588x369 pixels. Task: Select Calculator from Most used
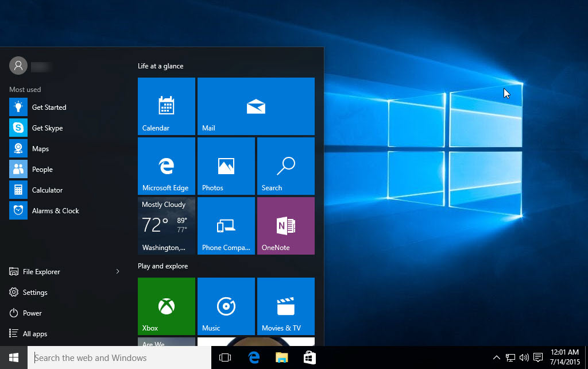point(47,190)
